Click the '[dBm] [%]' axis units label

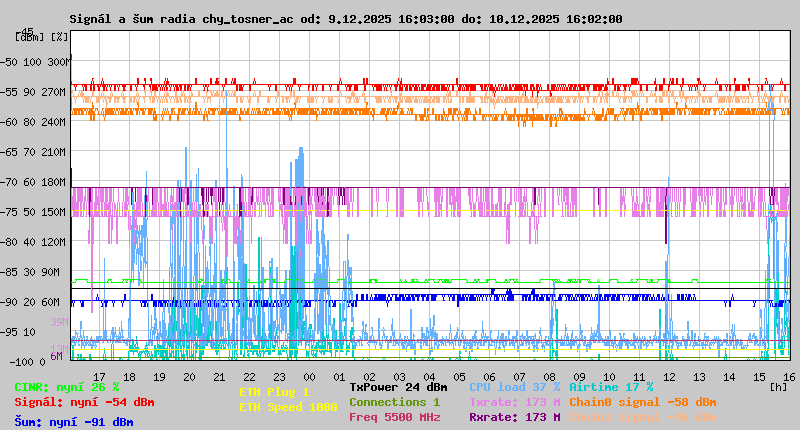point(41,37)
